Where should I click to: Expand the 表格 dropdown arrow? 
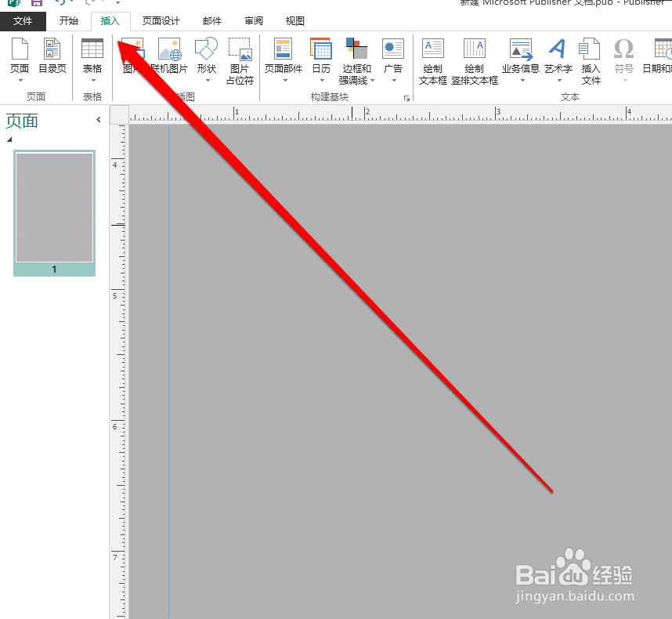point(93,81)
